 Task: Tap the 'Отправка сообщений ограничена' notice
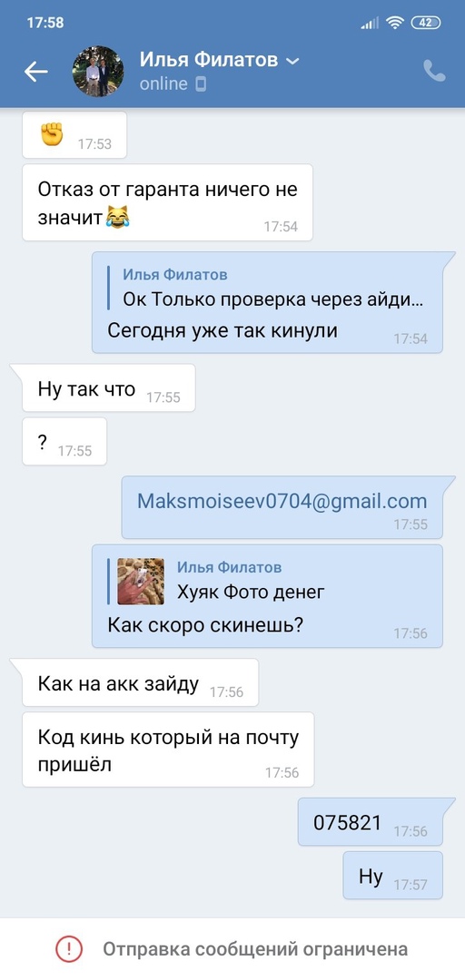[x=255, y=949]
